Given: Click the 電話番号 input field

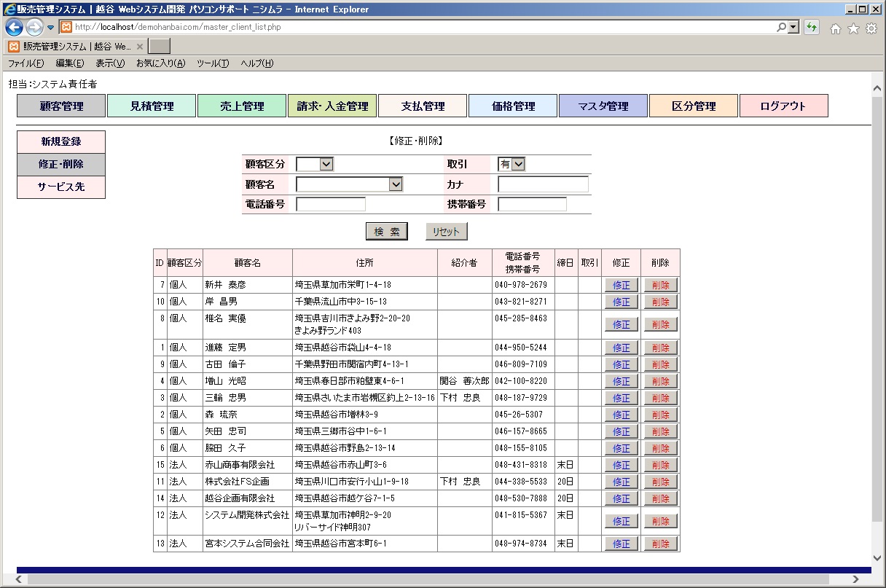Looking at the screenshot, I should pos(331,204).
